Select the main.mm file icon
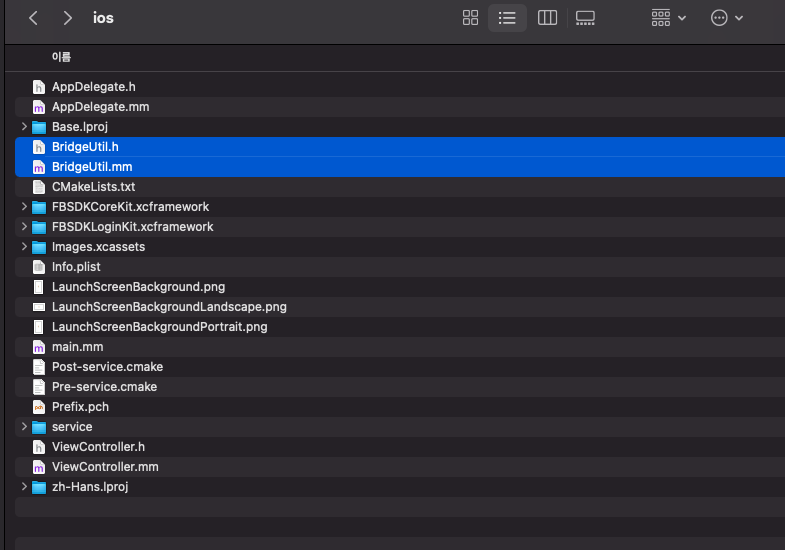The image size is (785, 550). pos(39,347)
